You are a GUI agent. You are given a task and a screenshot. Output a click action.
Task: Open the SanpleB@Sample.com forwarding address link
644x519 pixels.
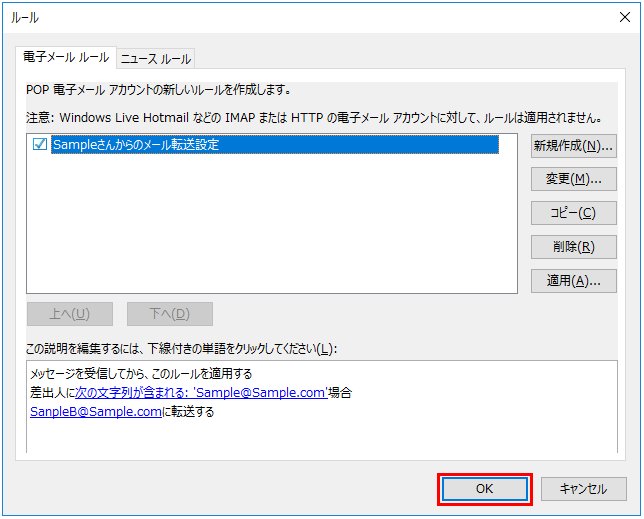pos(96,411)
